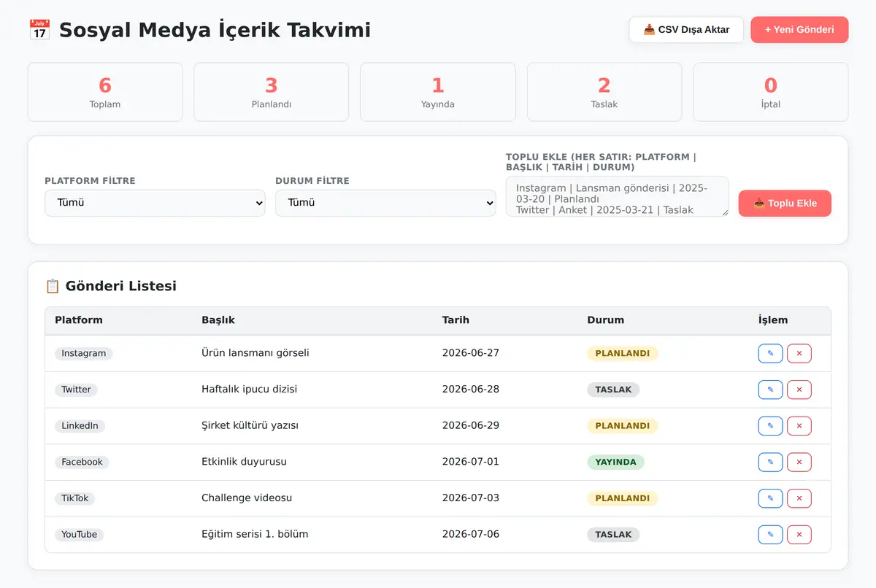The height and width of the screenshot is (588, 876).
Task: Select title 'Şirket kültürü yazısı'
Action: click(x=250, y=426)
